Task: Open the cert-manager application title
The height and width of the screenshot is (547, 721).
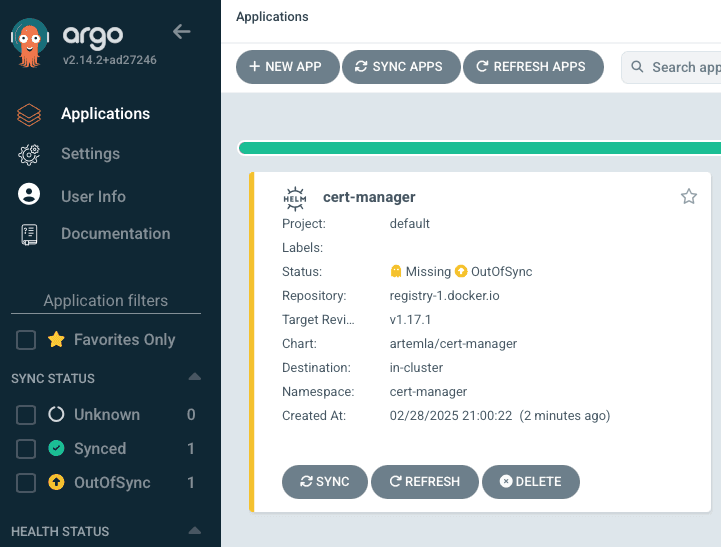Action: click(369, 197)
